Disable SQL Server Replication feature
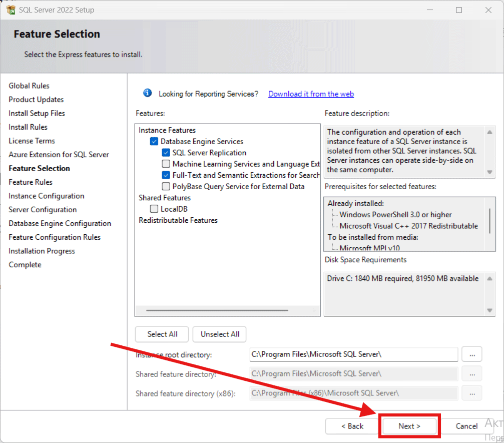 (x=166, y=153)
